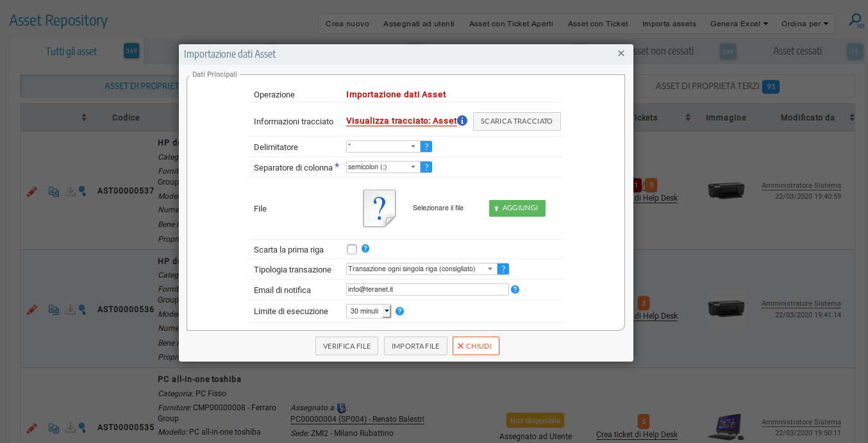Click Amministratore Sistema link dated 19:41:14

801,304
